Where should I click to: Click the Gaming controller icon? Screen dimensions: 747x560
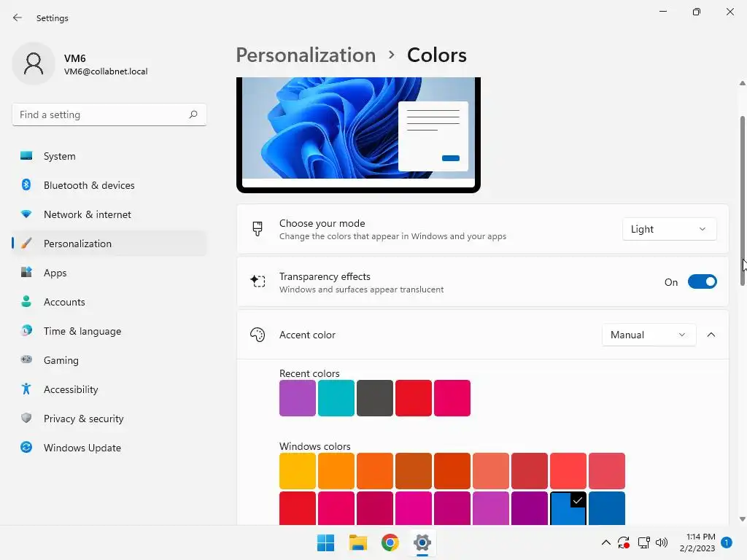point(26,359)
